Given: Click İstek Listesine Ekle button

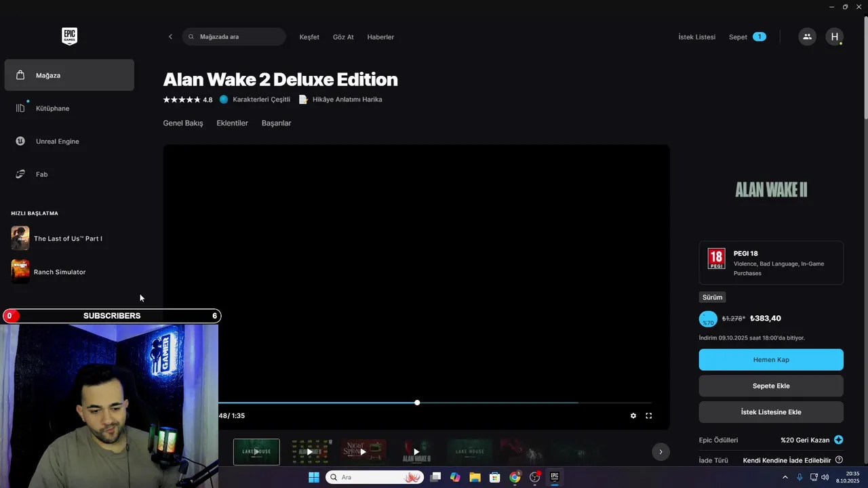Looking at the screenshot, I should tap(771, 412).
